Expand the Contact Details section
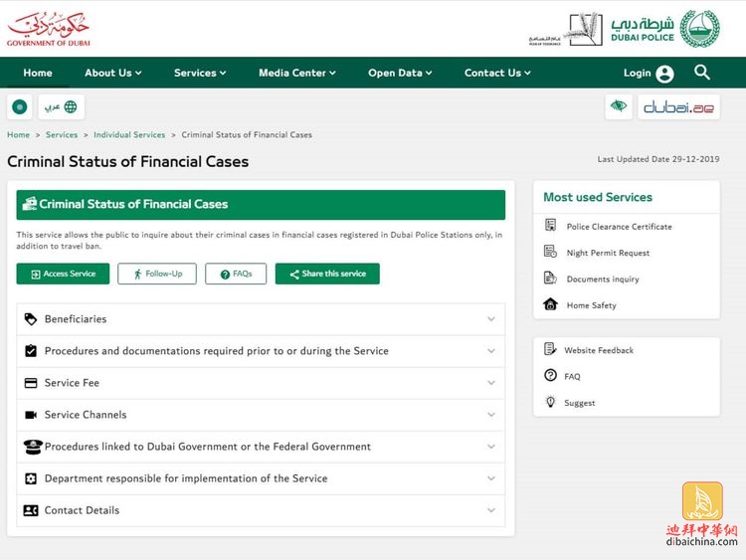This screenshot has height=560, width=746. tap(261, 510)
